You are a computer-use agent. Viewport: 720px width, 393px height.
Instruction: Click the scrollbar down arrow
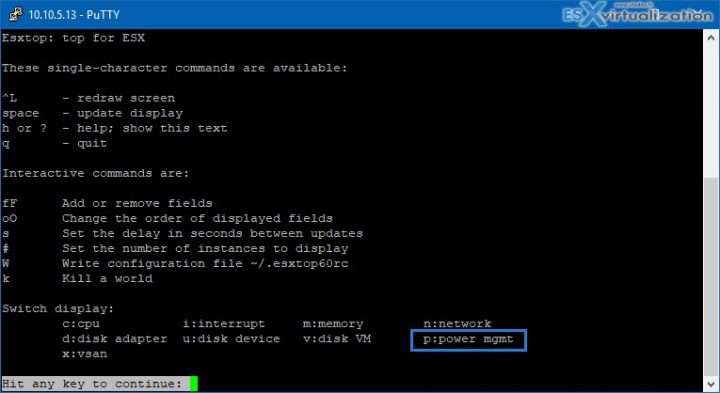point(711,384)
